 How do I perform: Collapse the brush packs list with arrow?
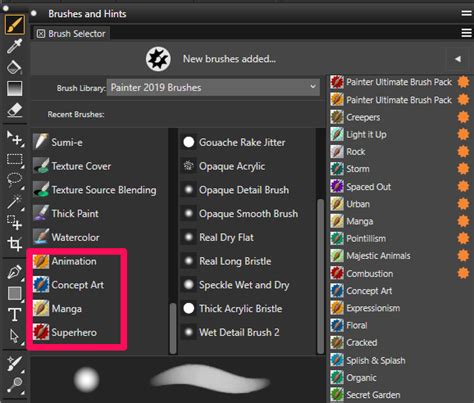(x=458, y=59)
